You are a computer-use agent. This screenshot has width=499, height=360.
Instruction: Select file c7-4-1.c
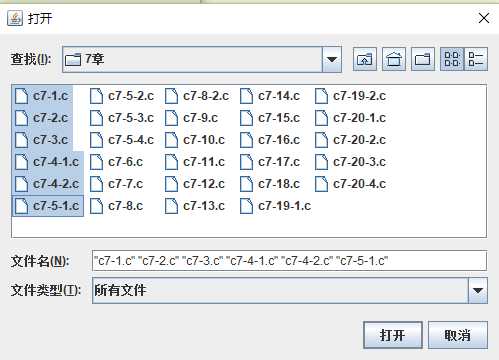[x=48, y=162]
